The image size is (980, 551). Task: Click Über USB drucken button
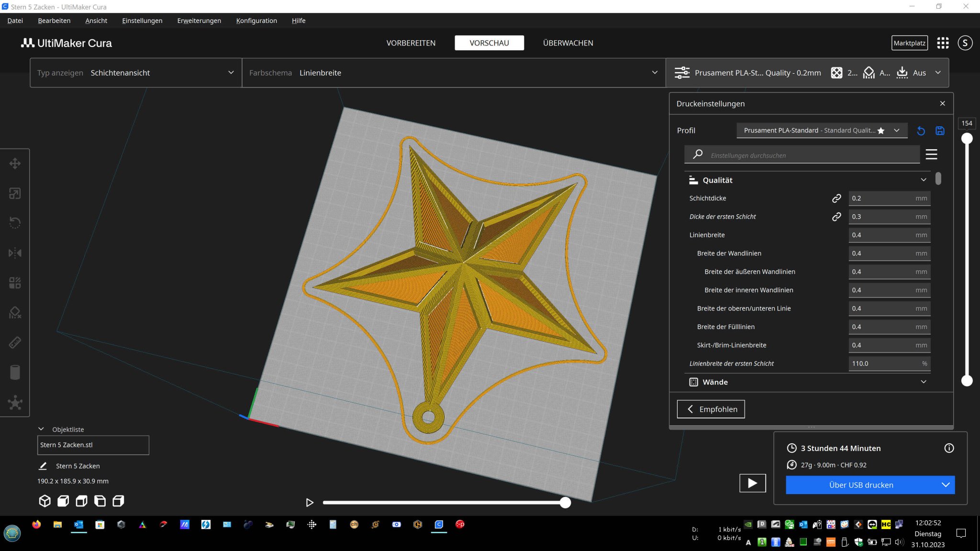860,485
